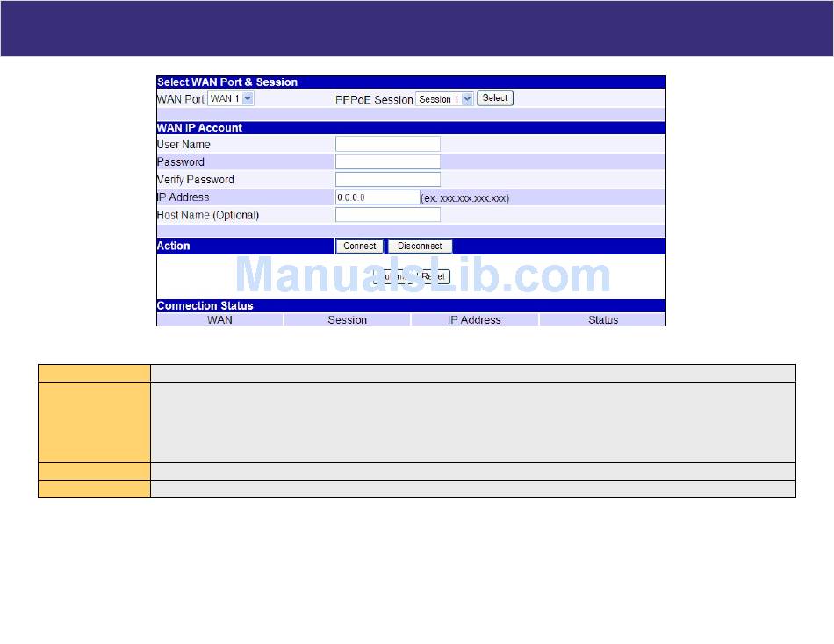Image resolution: width=834 pixels, height=644 pixels.
Task: Click the WAN column header in Connection Status
Action: tap(219, 320)
